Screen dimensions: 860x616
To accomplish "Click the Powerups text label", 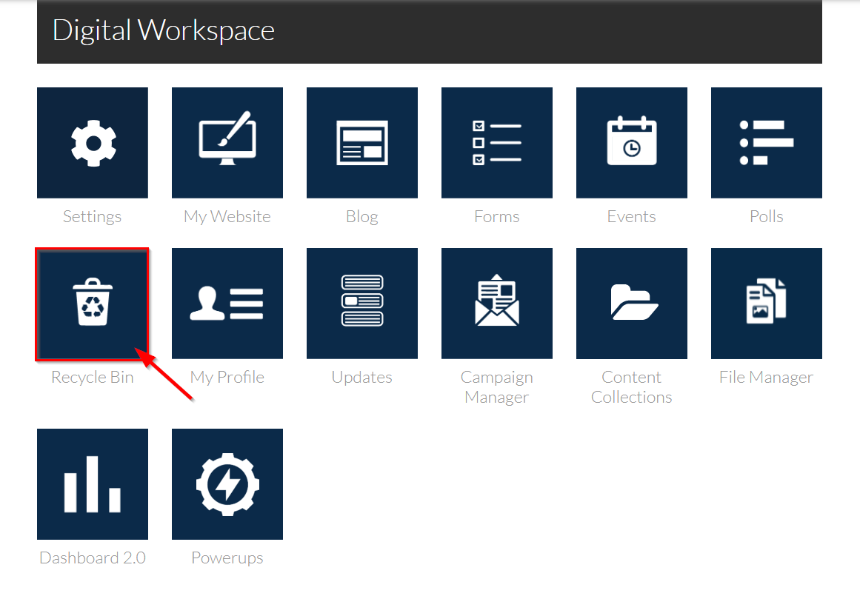I will (x=227, y=558).
